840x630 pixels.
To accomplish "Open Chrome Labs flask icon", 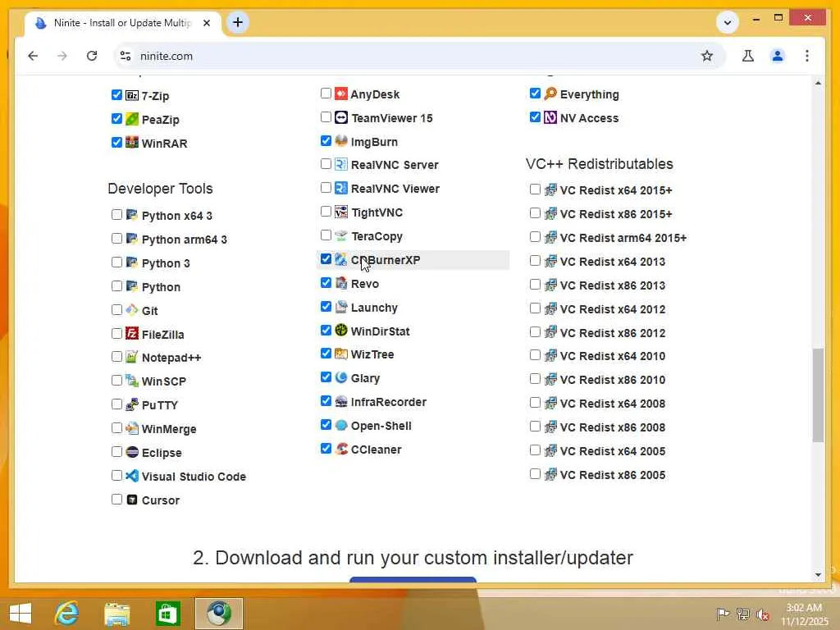I will point(748,56).
